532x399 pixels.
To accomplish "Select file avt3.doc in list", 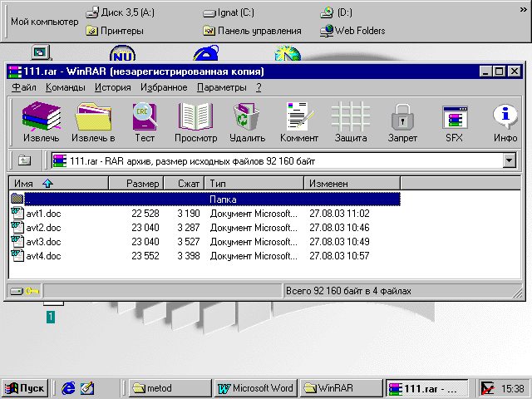I will pyautogui.click(x=43, y=242).
